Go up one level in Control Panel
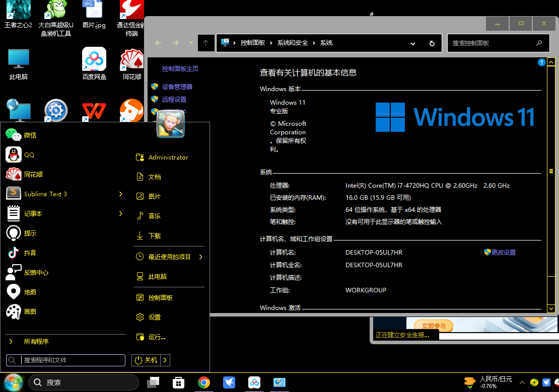 205,43
